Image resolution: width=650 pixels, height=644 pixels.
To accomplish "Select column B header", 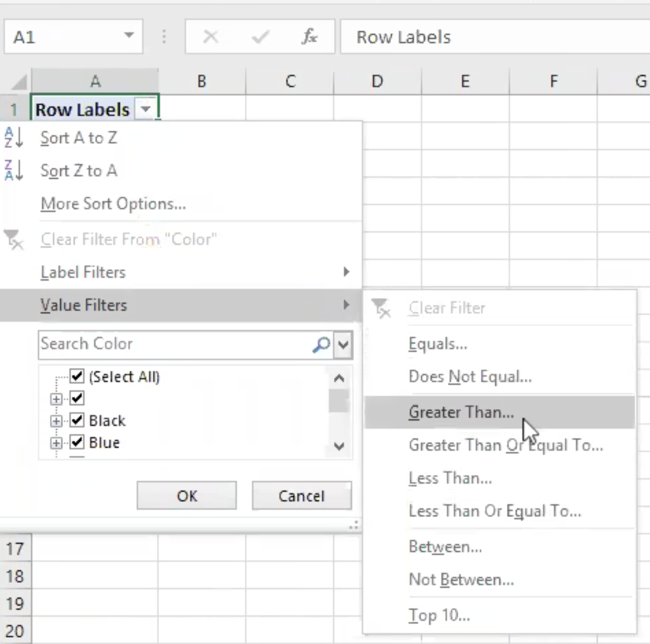I will click(x=202, y=81).
